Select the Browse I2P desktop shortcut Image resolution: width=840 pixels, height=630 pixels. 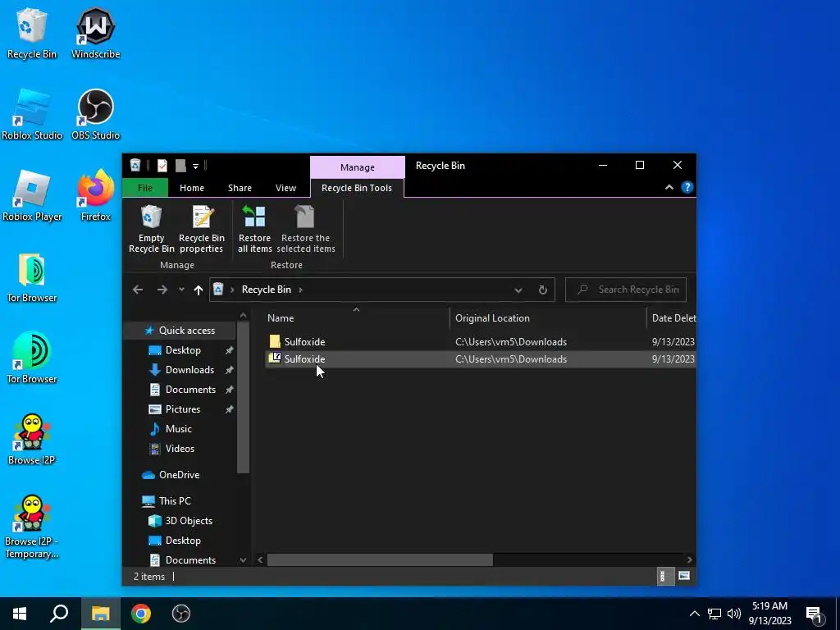[32, 439]
